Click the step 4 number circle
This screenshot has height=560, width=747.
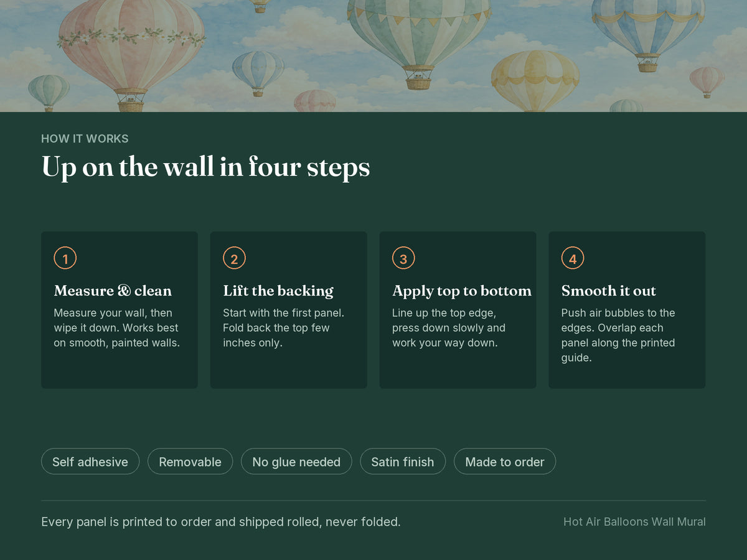pyautogui.click(x=573, y=258)
